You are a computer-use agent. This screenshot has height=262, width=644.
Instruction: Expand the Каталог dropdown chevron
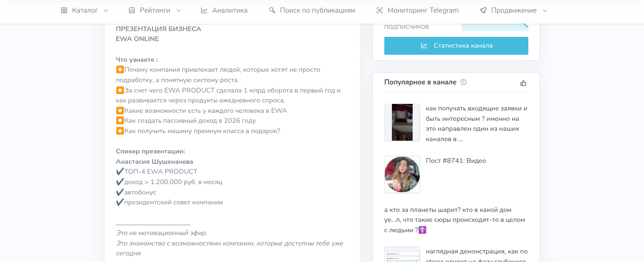tap(105, 10)
